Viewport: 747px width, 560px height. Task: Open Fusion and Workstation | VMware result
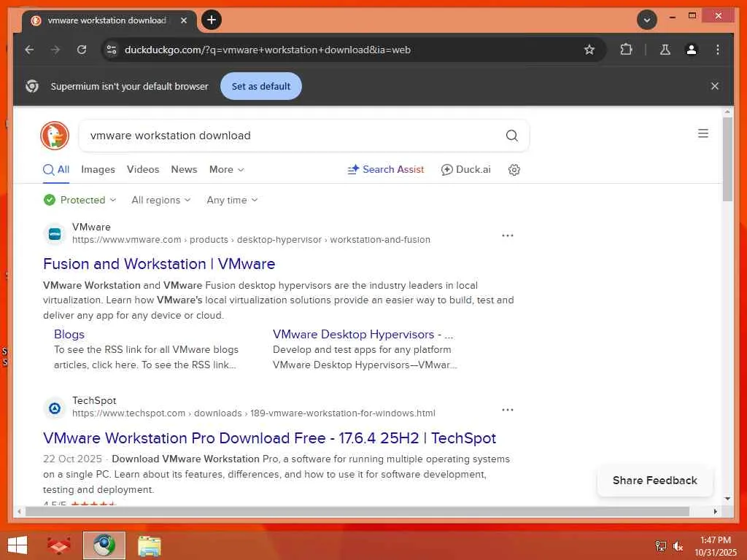click(x=159, y=264)
